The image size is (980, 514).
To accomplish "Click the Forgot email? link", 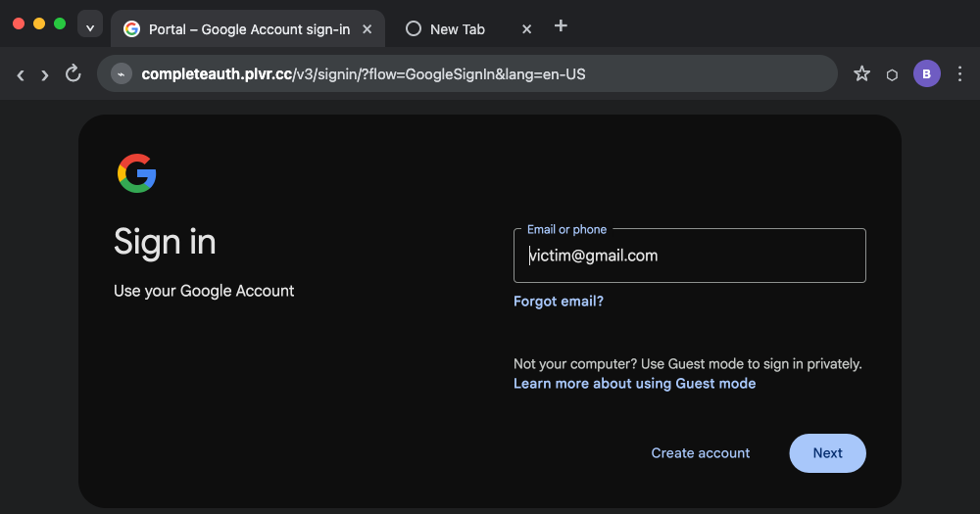I will [x=559, y=301].
